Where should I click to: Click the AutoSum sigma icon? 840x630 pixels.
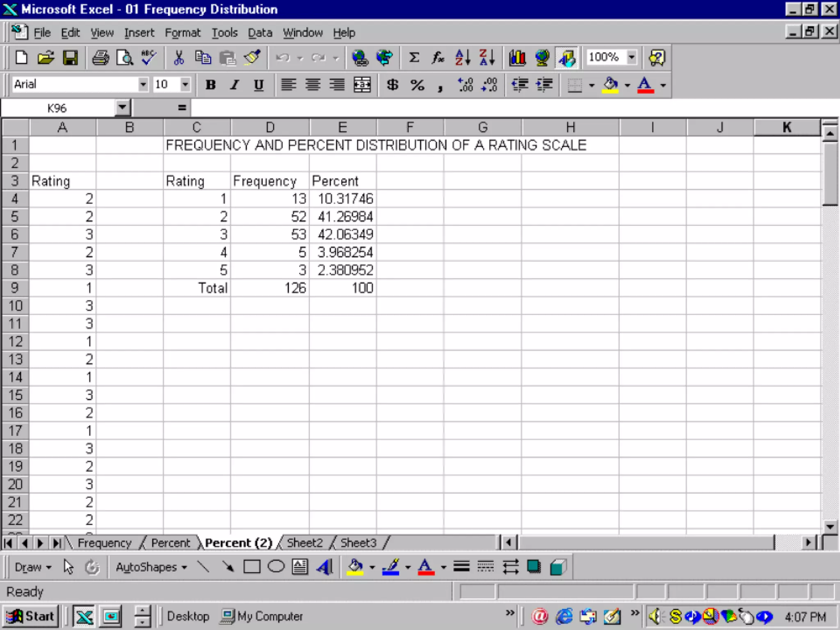tap(414, 57)
